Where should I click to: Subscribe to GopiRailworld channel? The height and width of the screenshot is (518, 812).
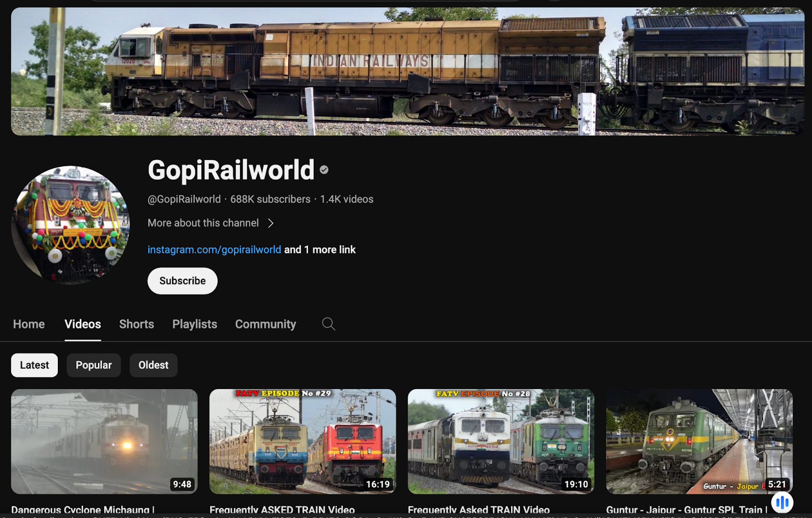click(183, 281)
